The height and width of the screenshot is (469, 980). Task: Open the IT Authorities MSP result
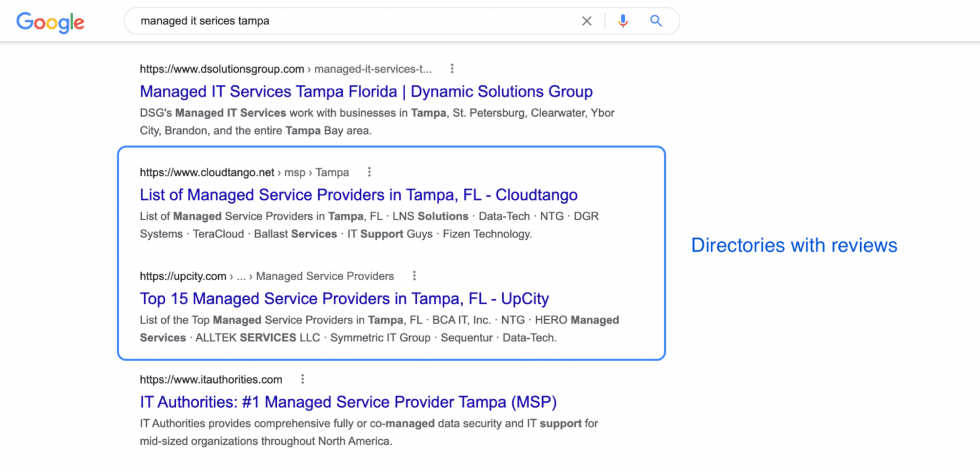(348, 402)
